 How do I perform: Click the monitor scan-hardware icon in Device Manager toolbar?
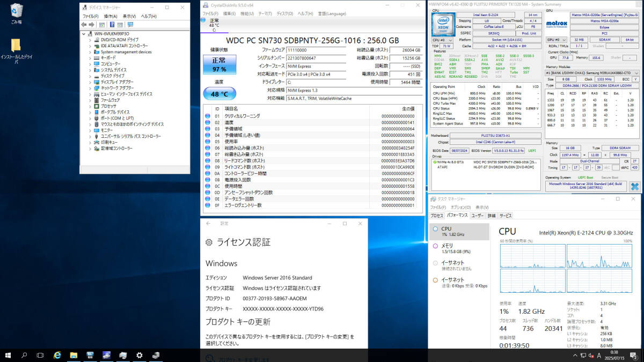click(x=130, y=25)
